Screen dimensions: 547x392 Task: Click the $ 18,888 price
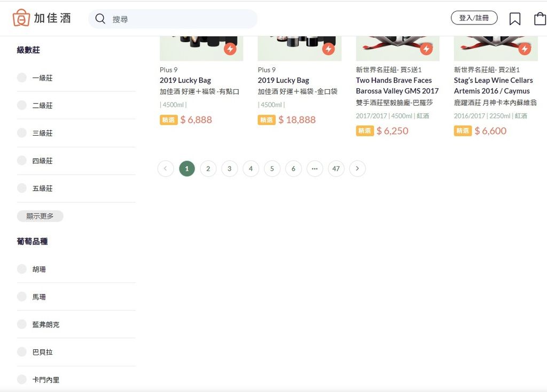tap(297, 120)
